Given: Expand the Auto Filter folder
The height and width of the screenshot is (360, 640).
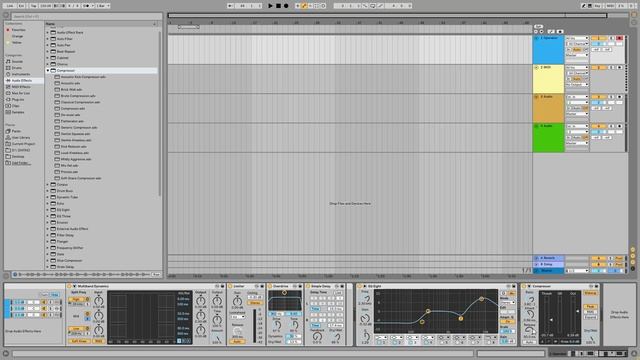Looking at the screenshot, I should click(48, 39).
